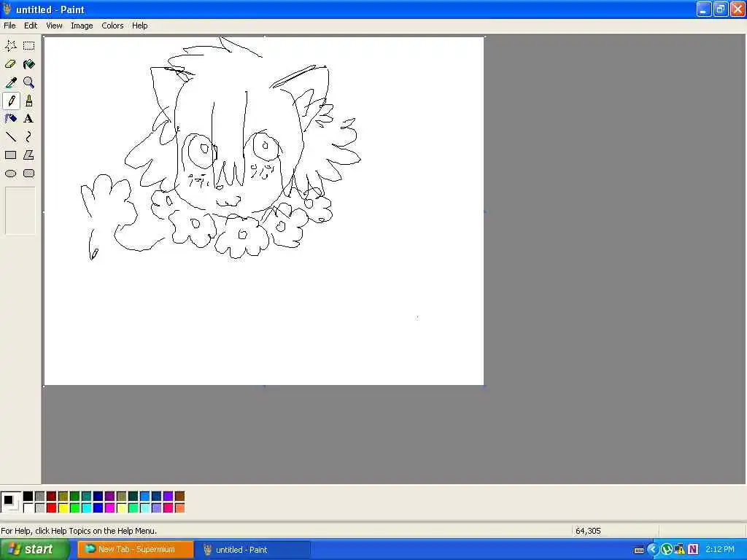Click the tool options box below the toolbox

click(20, 211)
